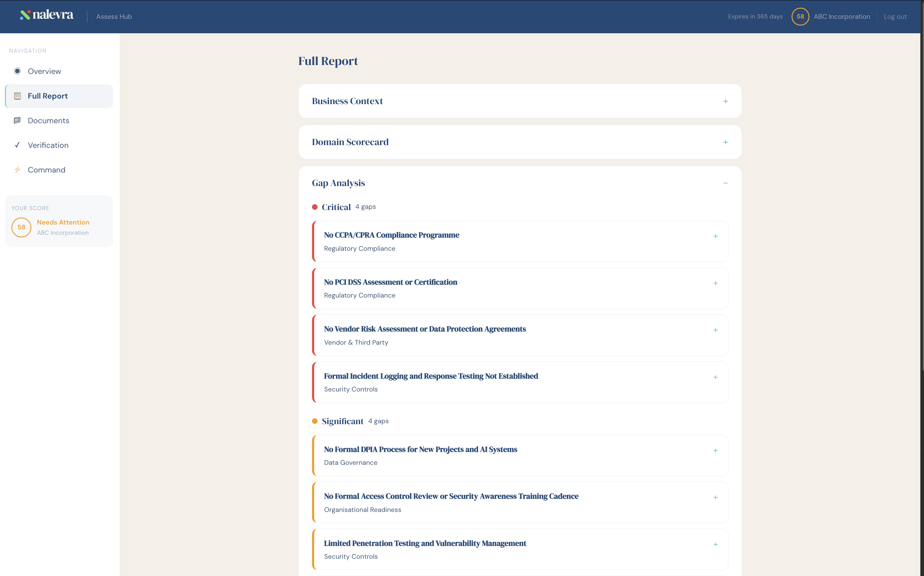This screenshot has width=924, height=576.
Task: Expand the Domain Scorecard section
Action: (725, 142)
